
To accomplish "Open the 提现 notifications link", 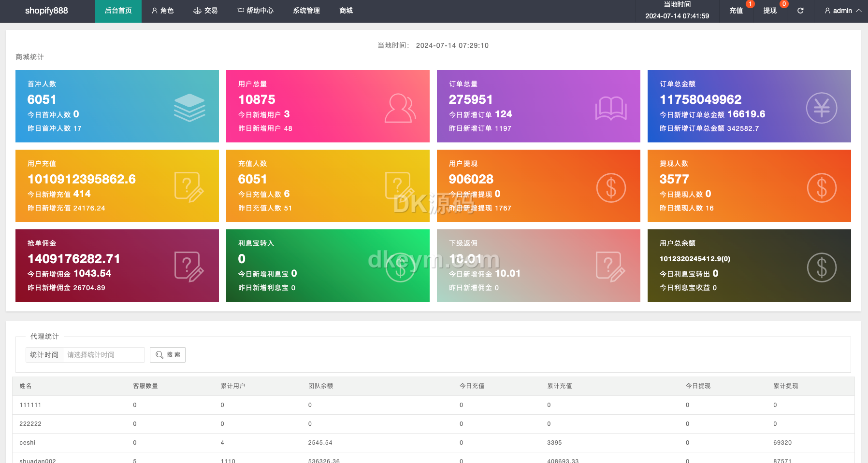I will (770, 11).
